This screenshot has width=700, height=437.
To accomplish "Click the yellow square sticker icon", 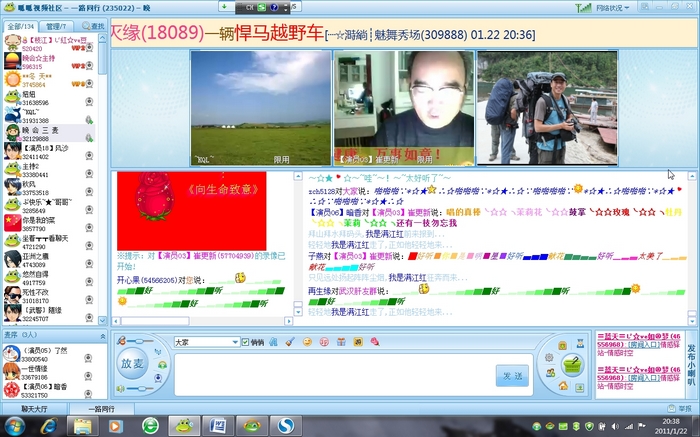I will pyautogui.click(x=358, y=342).
